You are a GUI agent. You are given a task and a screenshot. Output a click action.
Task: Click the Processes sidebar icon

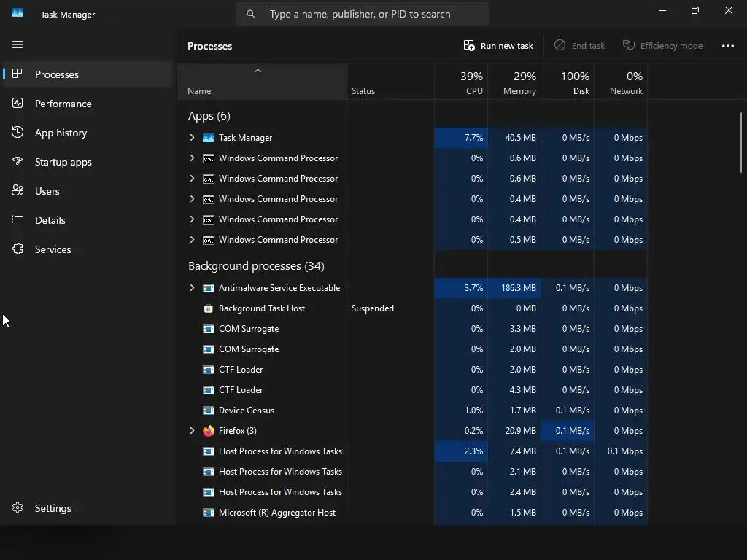[x=18, y=74]
